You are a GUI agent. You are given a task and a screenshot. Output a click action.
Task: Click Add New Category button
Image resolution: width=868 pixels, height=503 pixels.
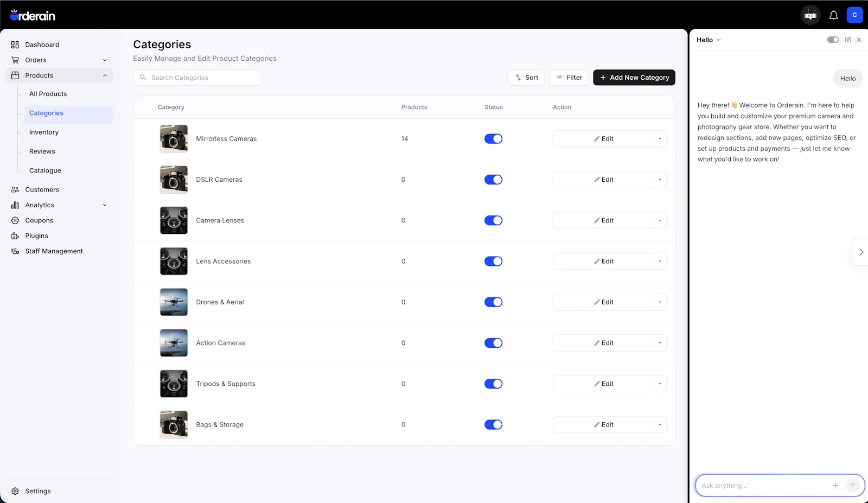click(x=634, y=78)
